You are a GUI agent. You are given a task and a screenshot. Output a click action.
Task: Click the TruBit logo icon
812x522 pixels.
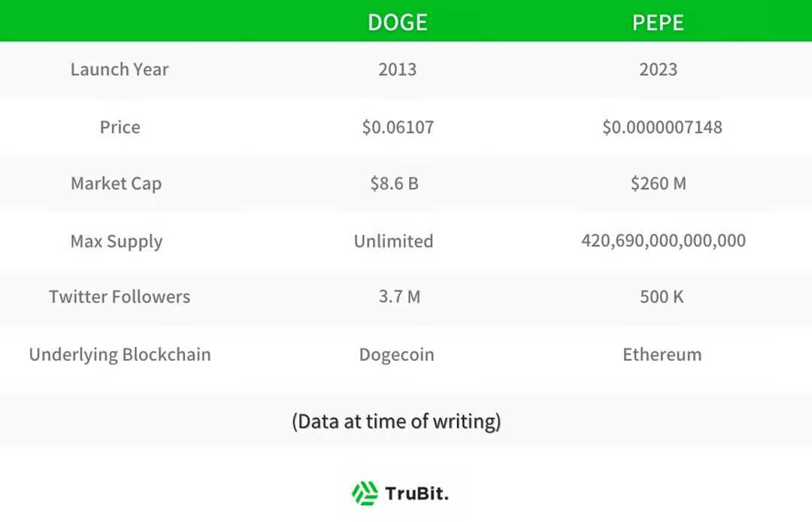coord(365,493)
